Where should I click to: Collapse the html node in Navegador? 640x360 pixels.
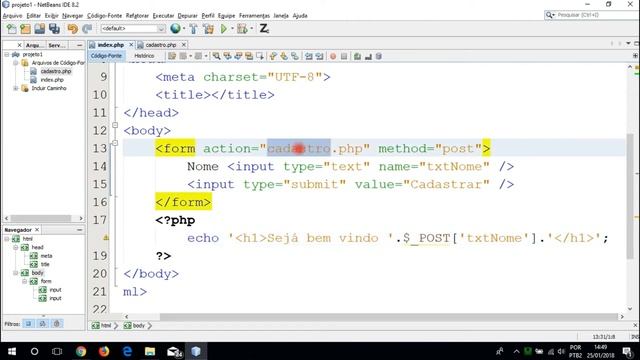[x=7, y=239]
